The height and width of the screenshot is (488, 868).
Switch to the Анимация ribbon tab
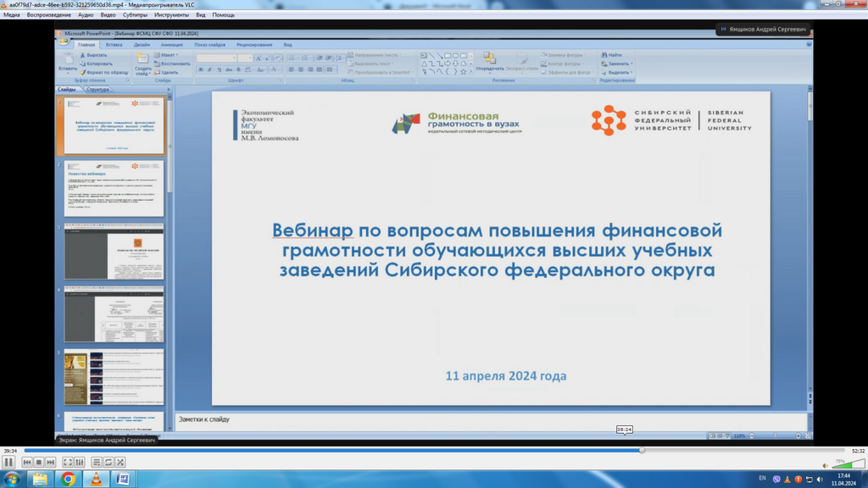pyautogui.click(x=171, y=45)
